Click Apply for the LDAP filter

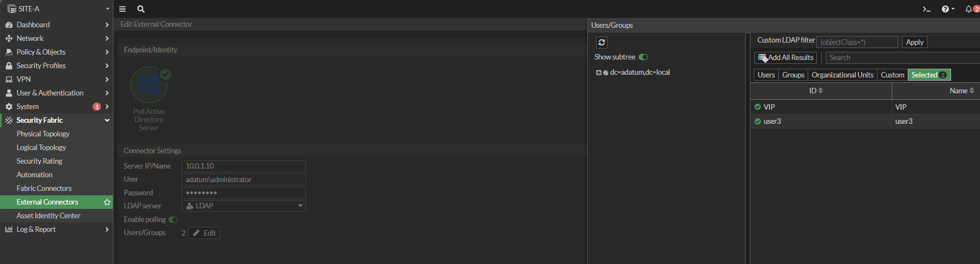(914, 42)
